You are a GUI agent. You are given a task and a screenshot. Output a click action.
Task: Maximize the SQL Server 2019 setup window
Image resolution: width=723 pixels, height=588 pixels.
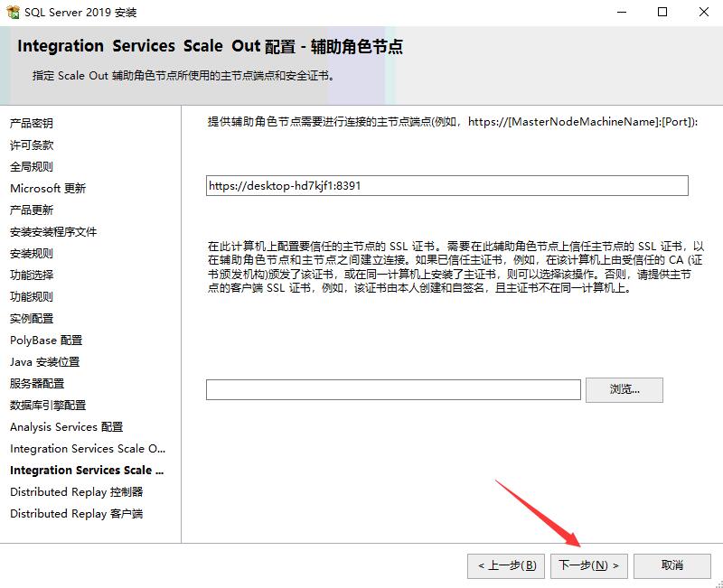click(662, 12)
